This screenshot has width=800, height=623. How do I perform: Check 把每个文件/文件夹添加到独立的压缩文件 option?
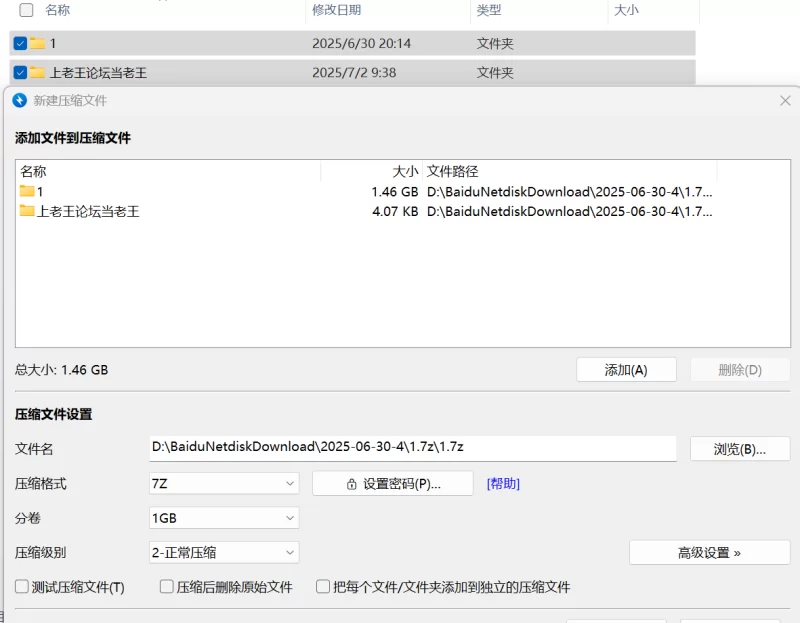coord(323,587)
